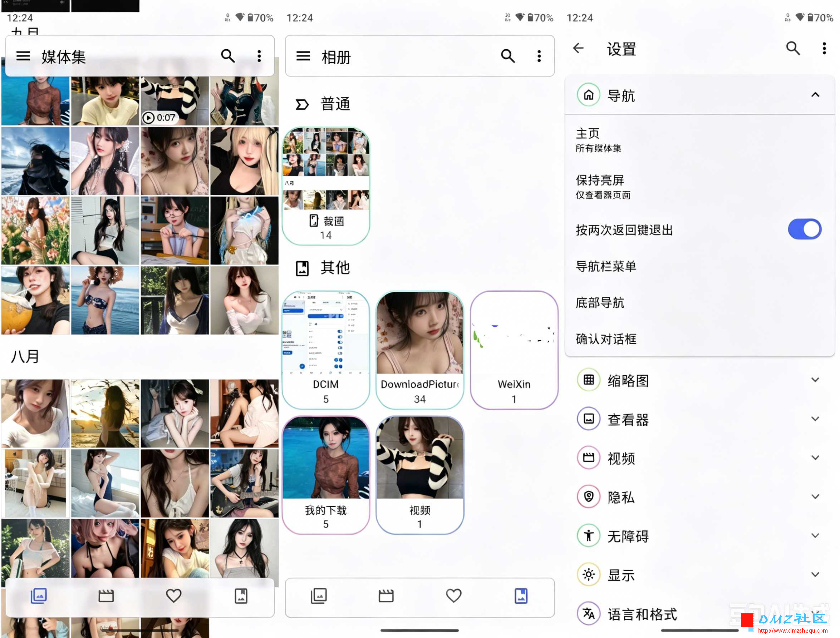Viewport: 840px width, 638px height.
Task: Open the DCIM album
Action: tap(325, 350)
